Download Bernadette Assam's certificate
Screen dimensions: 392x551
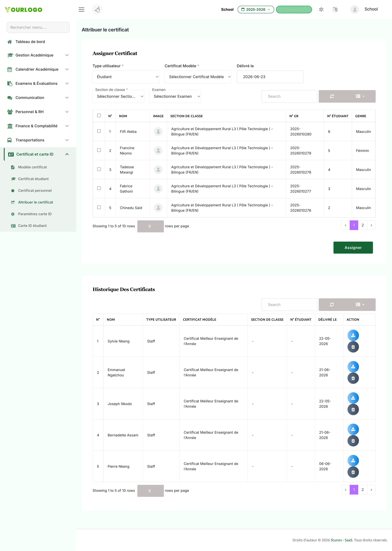(x=353, y=429)
